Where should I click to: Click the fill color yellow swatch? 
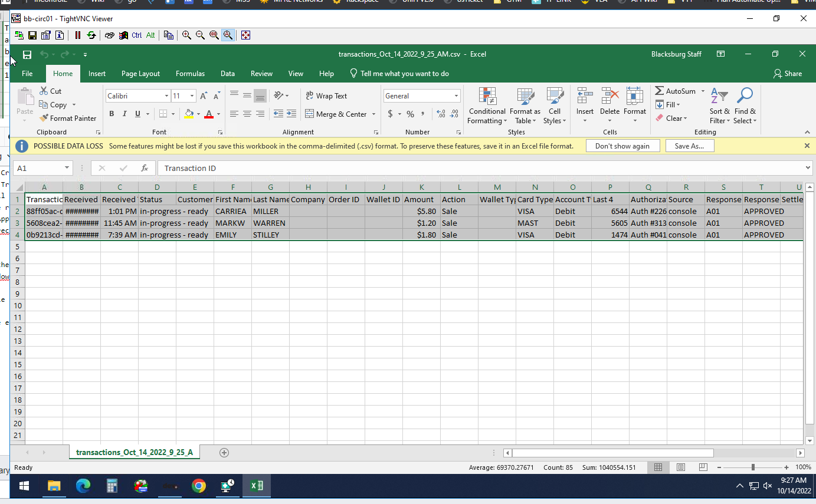pyautogui.click(x=189, y=114)
